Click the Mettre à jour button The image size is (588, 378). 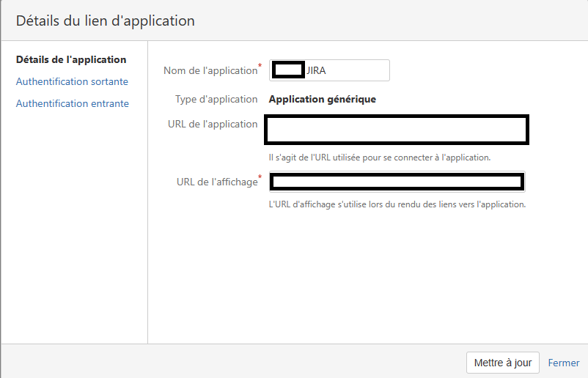[x=503, y=363]
